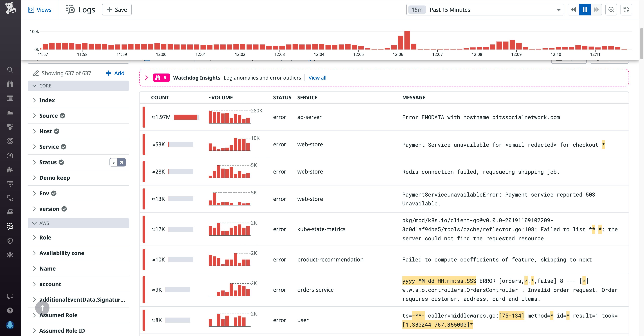The image size is (644, 336).
Task: Open the search magnifier in sidebar
Action: coord(10,69)
